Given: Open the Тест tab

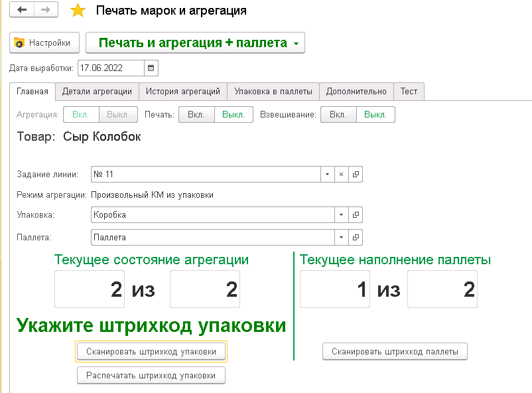Looking at the screenshot, I should point(409,92).
